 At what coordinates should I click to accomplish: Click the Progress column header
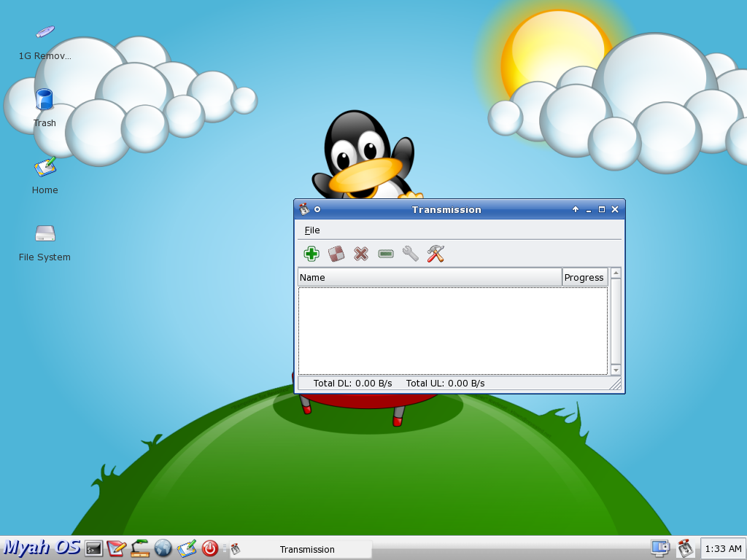coord(584,278)
